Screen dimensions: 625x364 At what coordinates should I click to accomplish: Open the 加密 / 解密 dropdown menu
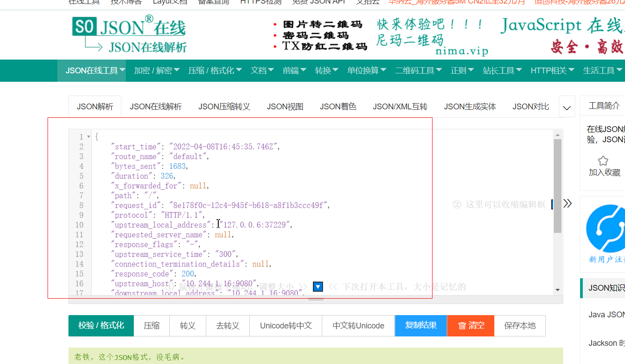click(x=157, y=70)
